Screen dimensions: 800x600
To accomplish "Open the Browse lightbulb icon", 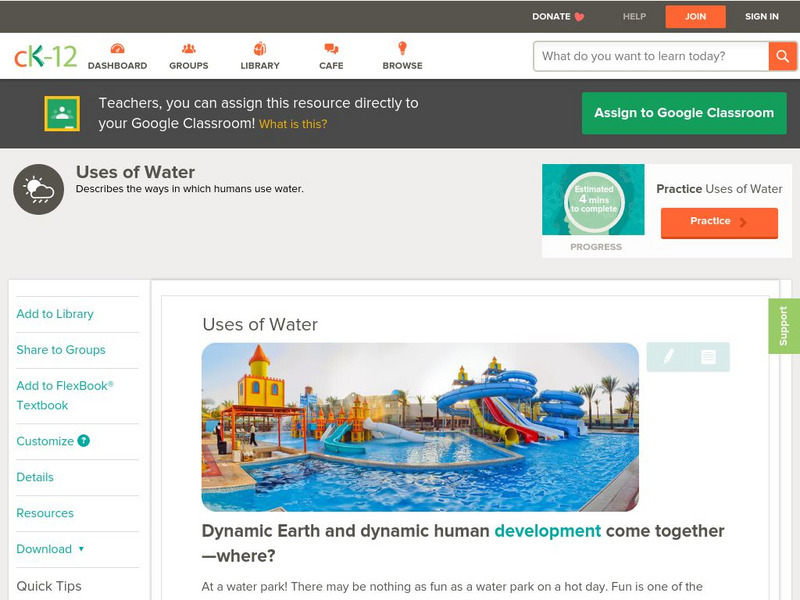I will tap(402, 49).
